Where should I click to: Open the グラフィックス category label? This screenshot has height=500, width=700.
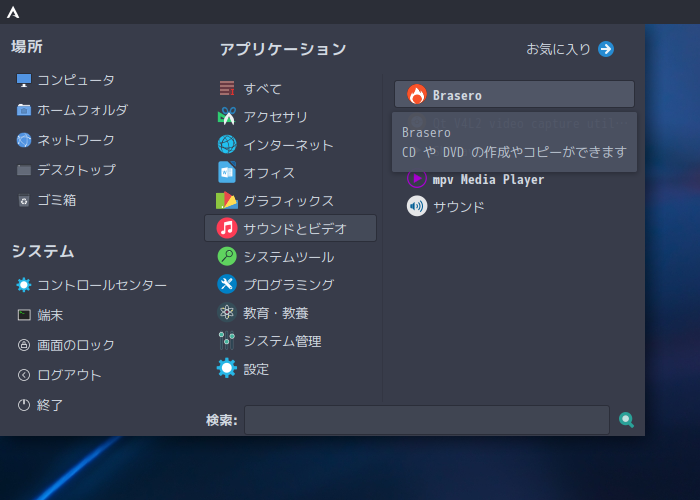(288, 201)
